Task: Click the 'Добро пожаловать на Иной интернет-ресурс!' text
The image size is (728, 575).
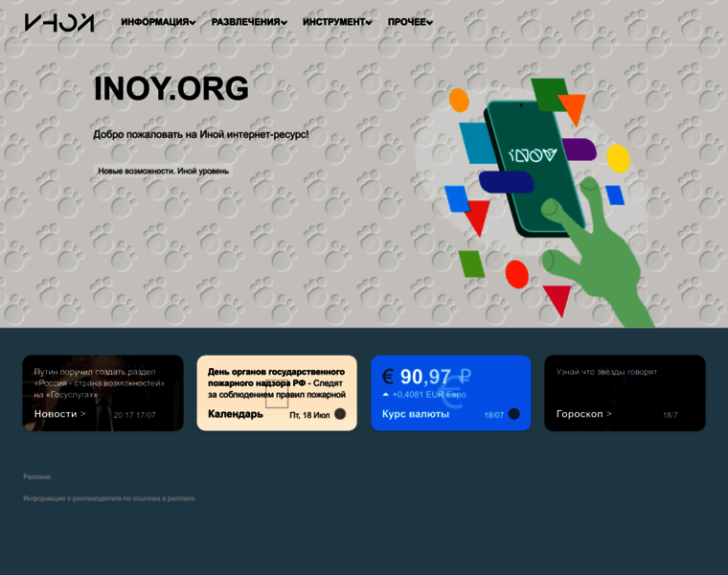Action: pos(200,134)
